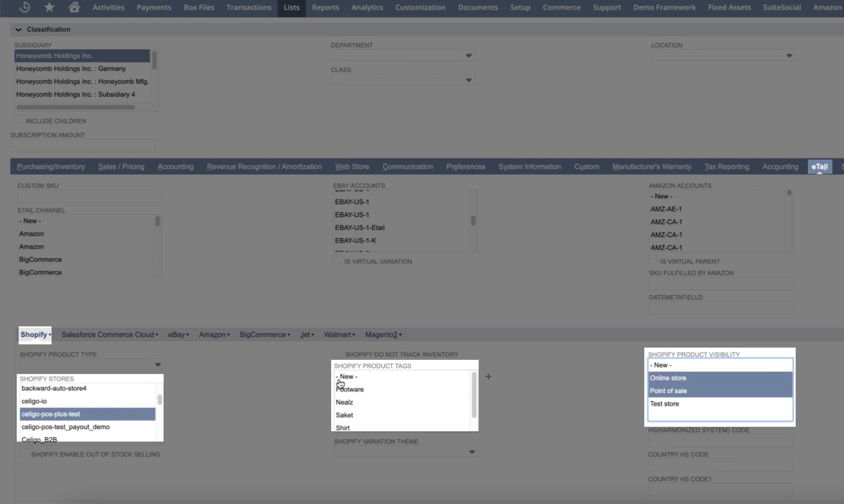Switch to the System Information tab
The width and height of the screenshot is (844, 504).
tap(530, 167)
